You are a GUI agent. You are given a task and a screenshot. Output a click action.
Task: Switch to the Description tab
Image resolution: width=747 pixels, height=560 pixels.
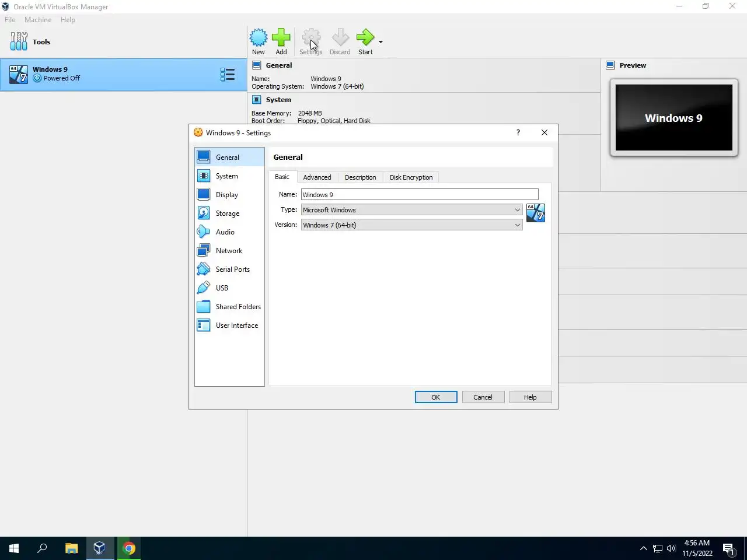pyautogui.click(x=360, y=177)
